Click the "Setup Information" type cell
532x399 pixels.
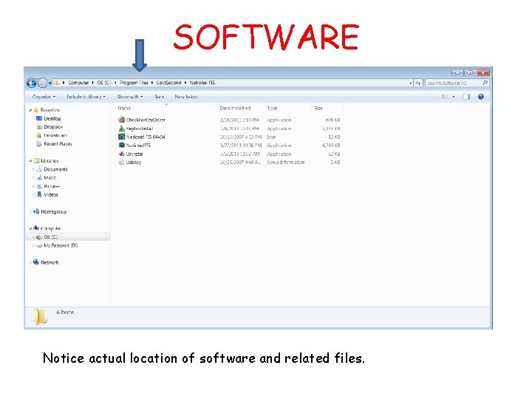(x=286, y=162)
